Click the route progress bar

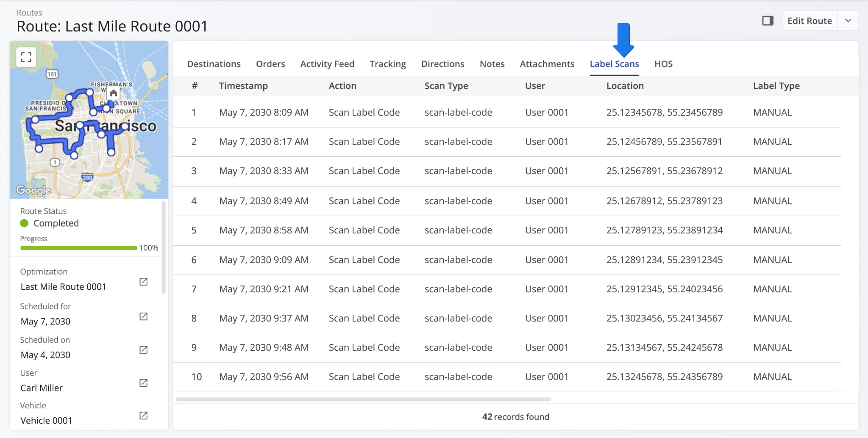78,248
